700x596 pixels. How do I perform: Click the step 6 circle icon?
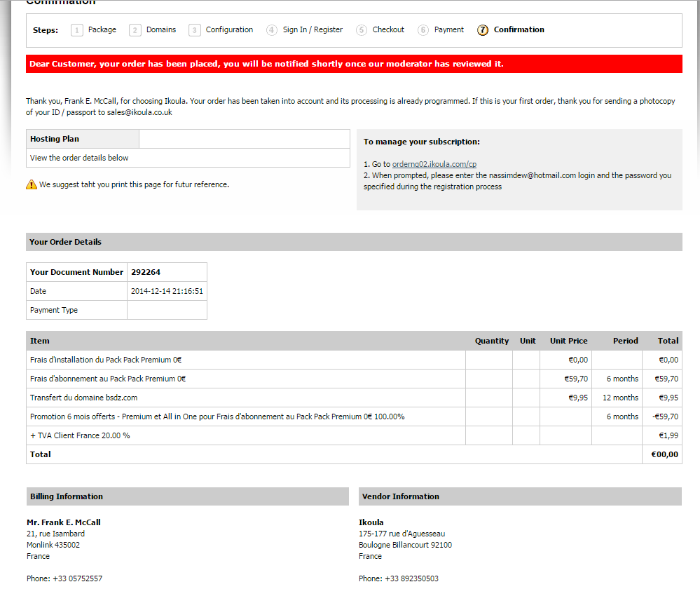(423, 30)
